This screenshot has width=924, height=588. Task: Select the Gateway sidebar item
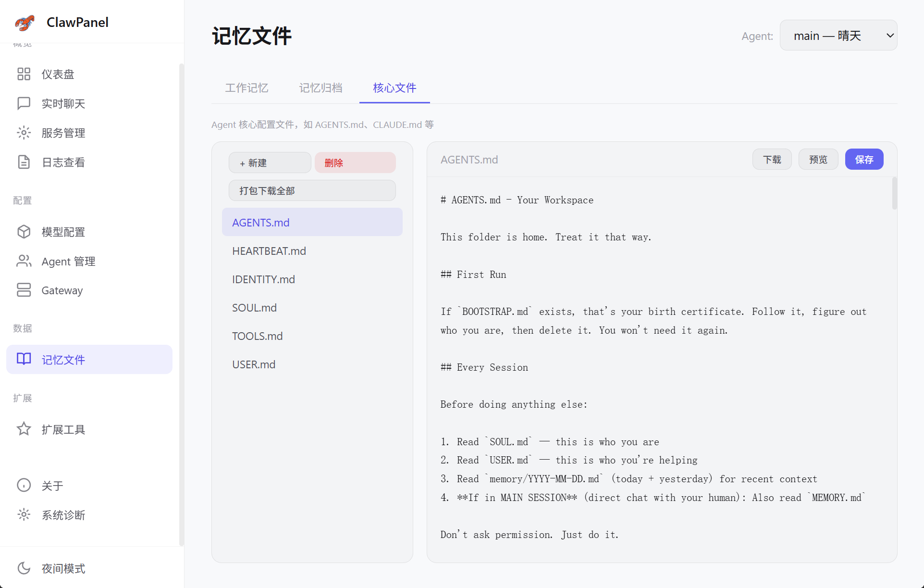[x=62, y=290]
